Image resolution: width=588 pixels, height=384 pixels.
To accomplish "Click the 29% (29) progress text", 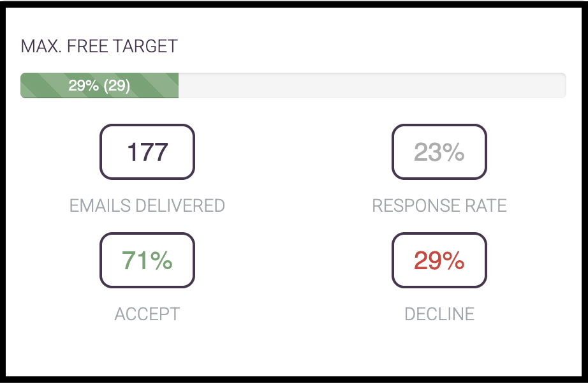I will click(x=99, y=86).
